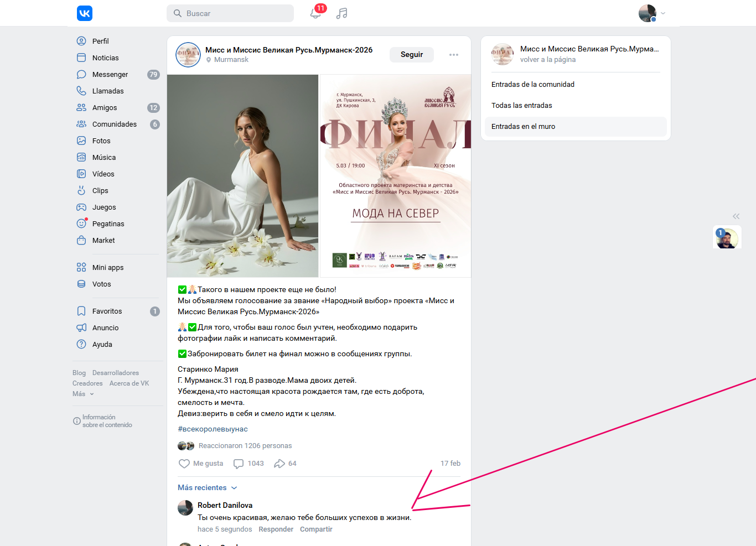Click Responder under Robert Danilova's comment
This screenshot has width=756, height=546.
[x=276, y=529]
